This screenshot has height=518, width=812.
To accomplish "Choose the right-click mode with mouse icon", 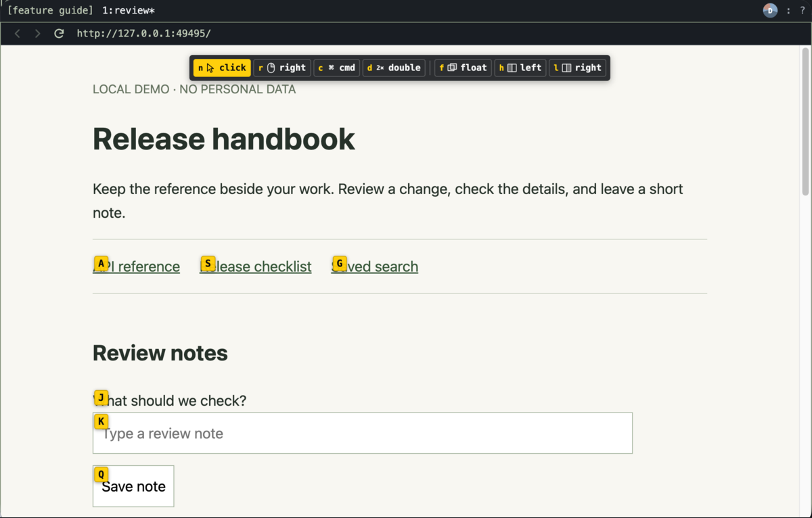I will click(282, 68).
